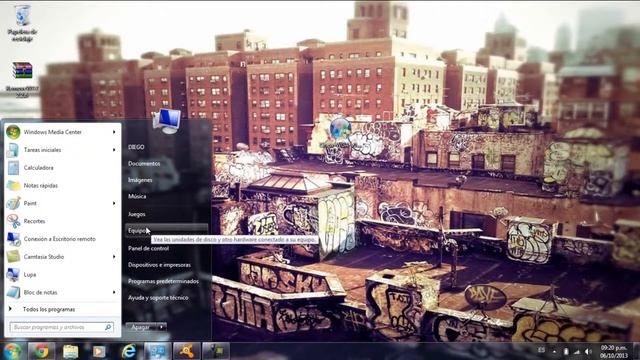640x360 pixels.
Task: Launch Camtasia Studio
Action: click(x=62, y=257)
